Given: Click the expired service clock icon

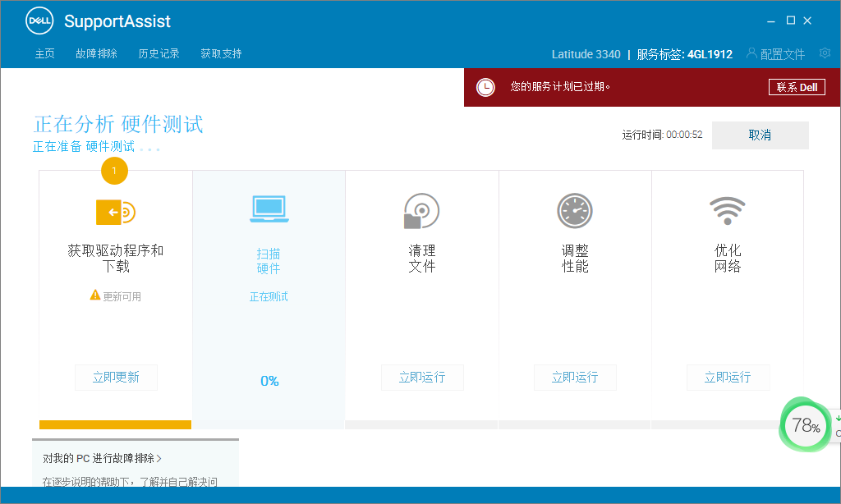Looking at the screenshot, I should click(x=486, y=87).
